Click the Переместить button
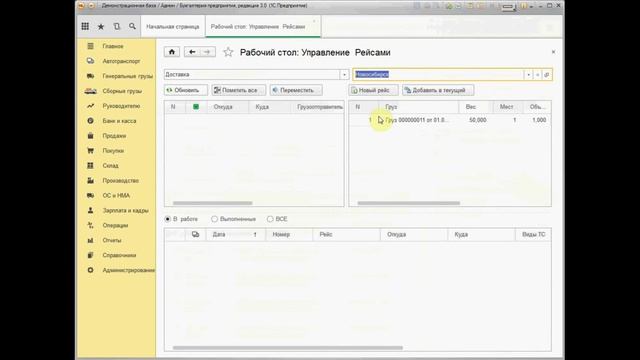 pos(296,90)
